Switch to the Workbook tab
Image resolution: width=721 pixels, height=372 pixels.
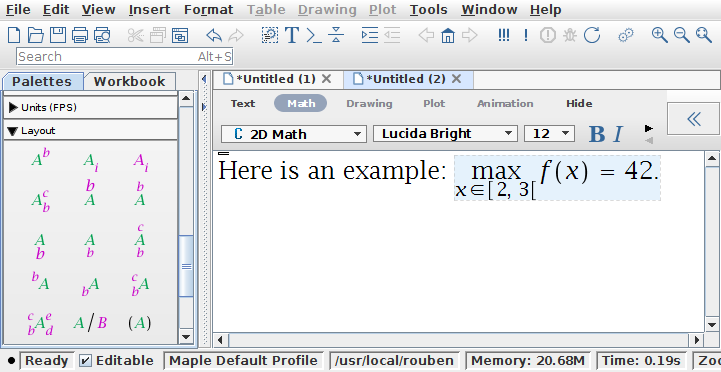[x=129, y=81]
